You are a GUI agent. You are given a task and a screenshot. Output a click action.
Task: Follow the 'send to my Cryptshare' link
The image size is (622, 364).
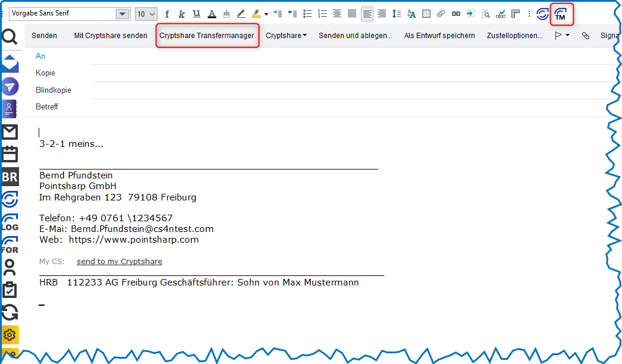119,262
